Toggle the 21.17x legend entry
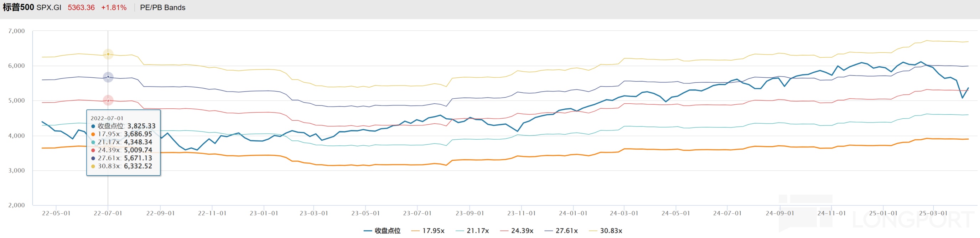Screen dimensions: 980x238 pos(472,231)
